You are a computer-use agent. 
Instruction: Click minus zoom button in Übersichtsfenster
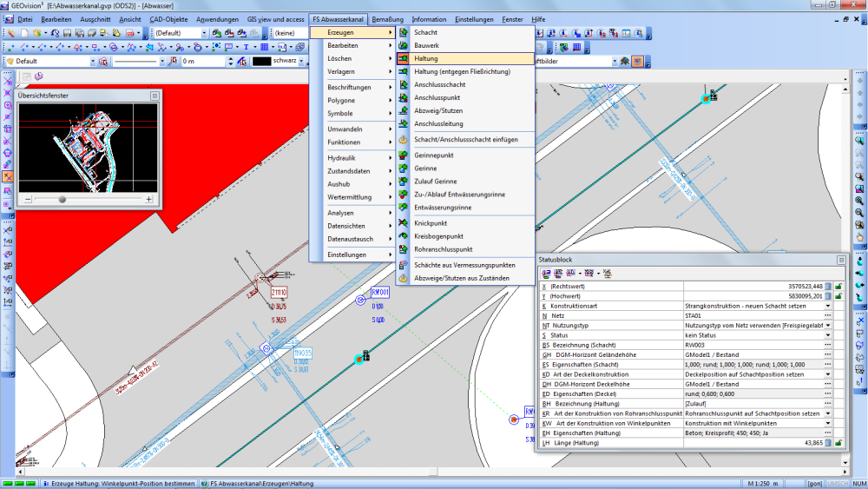(x=28, y=200)
